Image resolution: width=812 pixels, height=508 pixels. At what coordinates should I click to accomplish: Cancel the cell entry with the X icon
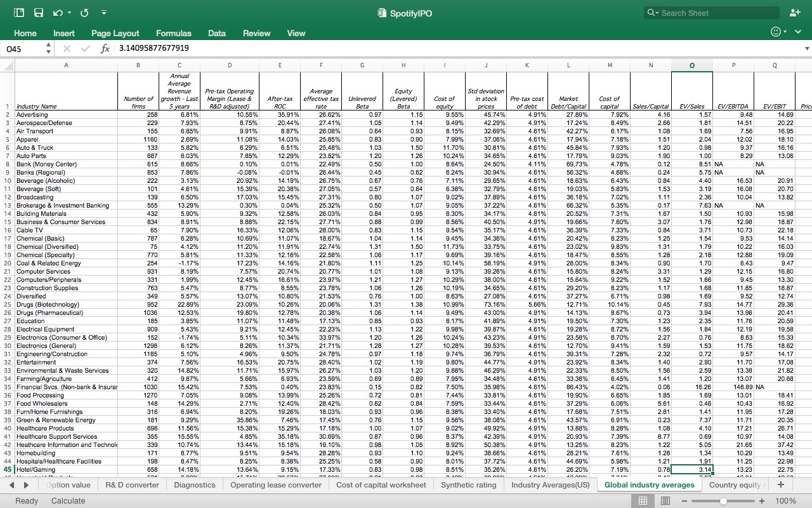pyautogui.click(x=66, y=48)
